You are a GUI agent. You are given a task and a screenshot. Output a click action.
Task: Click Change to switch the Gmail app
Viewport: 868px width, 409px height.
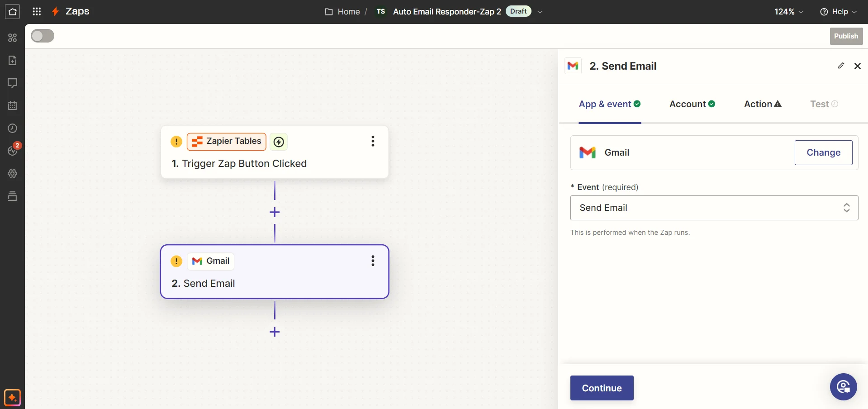coord(823,152)
